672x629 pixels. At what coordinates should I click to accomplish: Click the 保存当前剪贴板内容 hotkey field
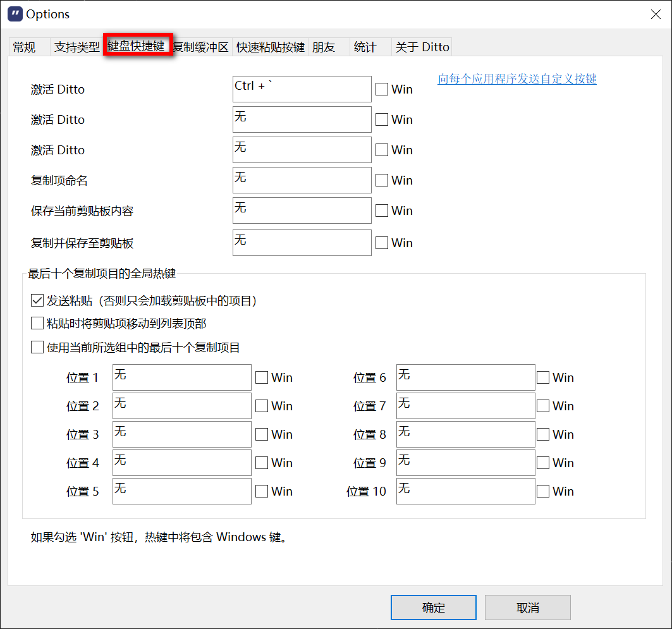[302, 211]
